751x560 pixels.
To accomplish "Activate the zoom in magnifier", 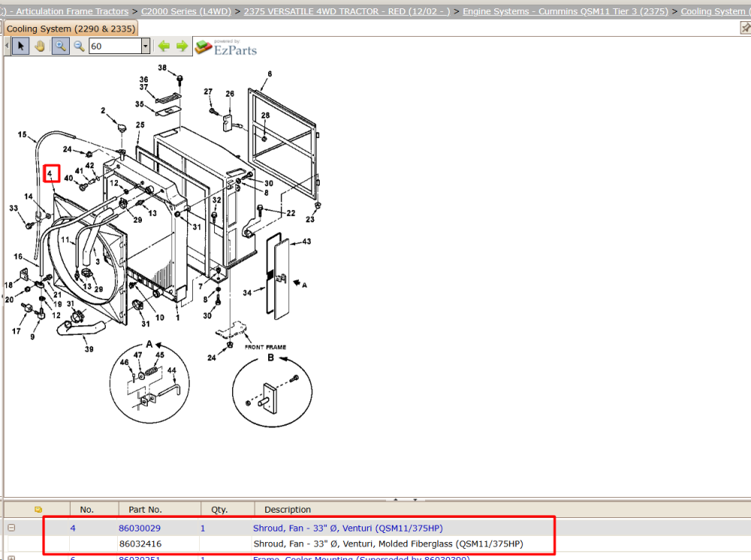I will 60,46.
